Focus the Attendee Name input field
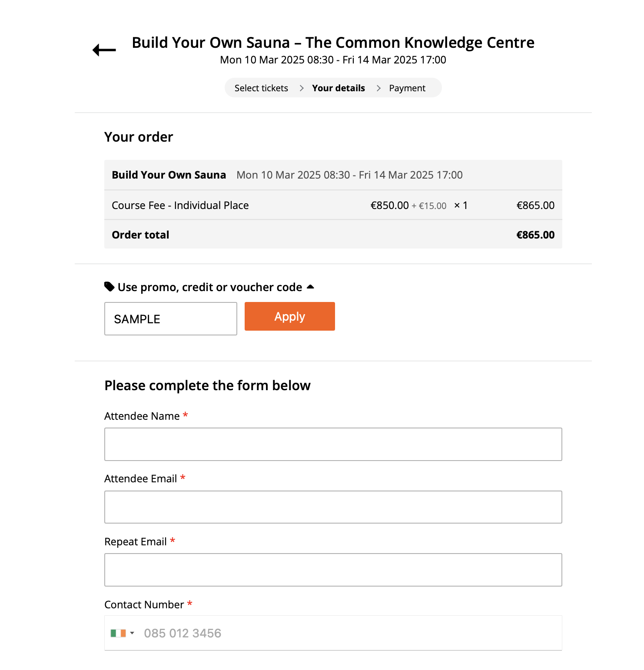The height and width of the screenshot is (670, 644). point(333,444)
